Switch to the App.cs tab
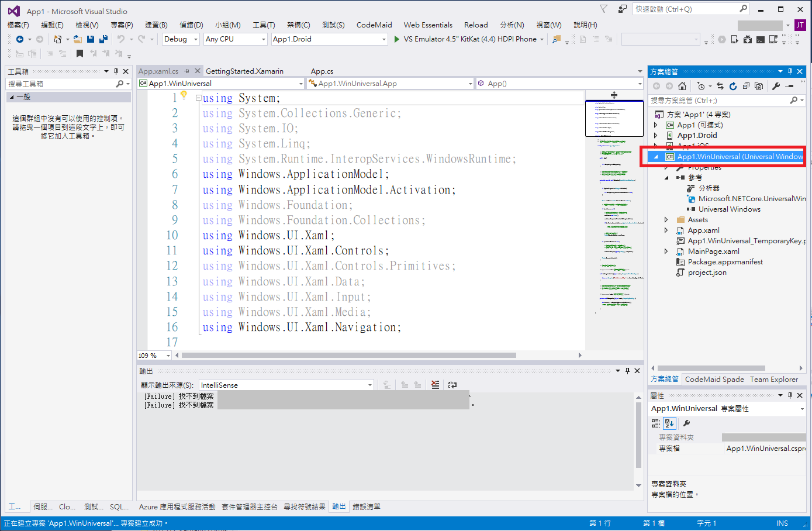The width and height of the screenshot is (812, 531). click(322, 71)
